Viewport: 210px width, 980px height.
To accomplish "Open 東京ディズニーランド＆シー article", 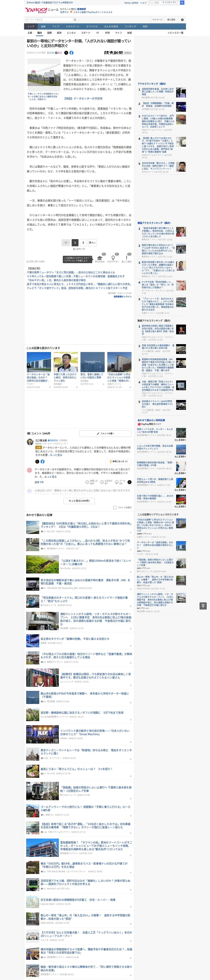I will pyautogui.click(x=86, y=751).
